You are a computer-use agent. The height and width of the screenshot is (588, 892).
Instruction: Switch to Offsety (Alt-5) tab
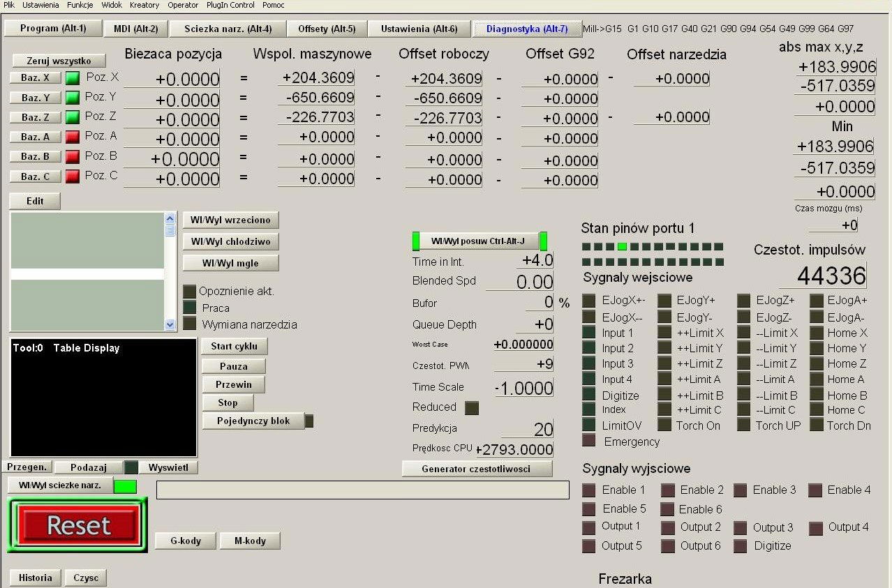tap(327, 29)
